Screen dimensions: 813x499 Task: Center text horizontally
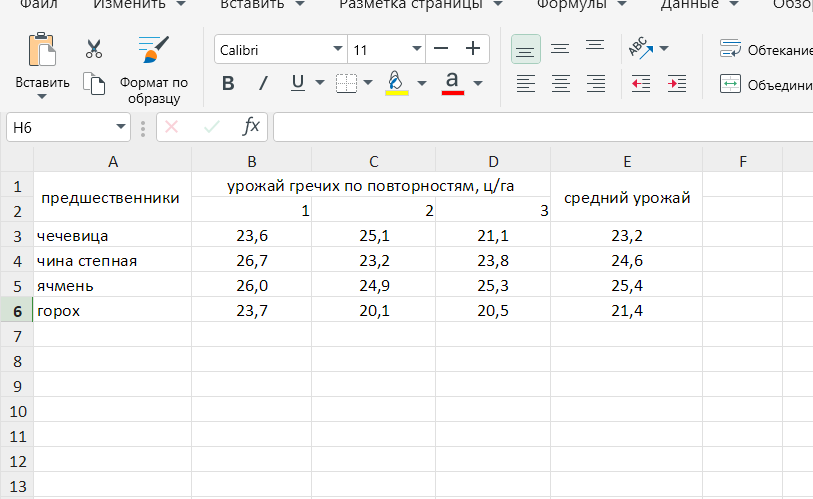560,83
